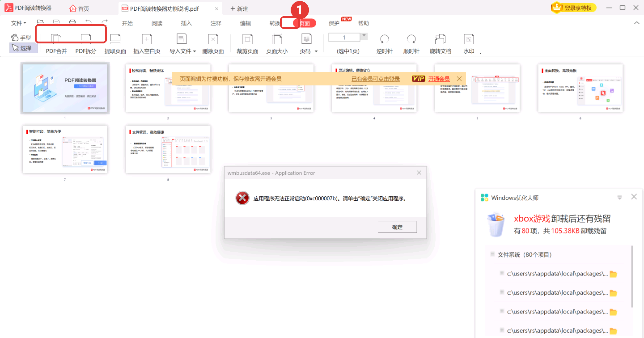Click the print icon in quick toolbar
The height and width of the screenshot is (338, 644).
tap(72, 23)
